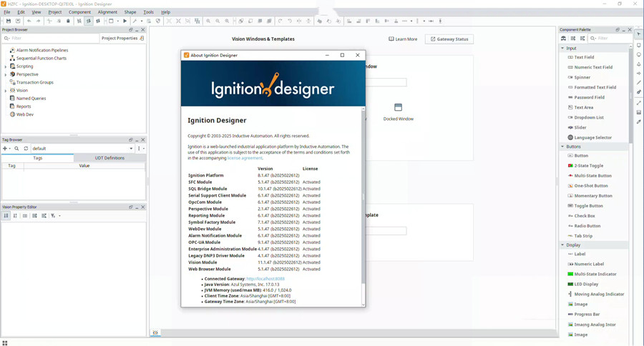Viewport: 644px width, 346px height.
Task: Open the license agreement link
Action: coord(245,158)
